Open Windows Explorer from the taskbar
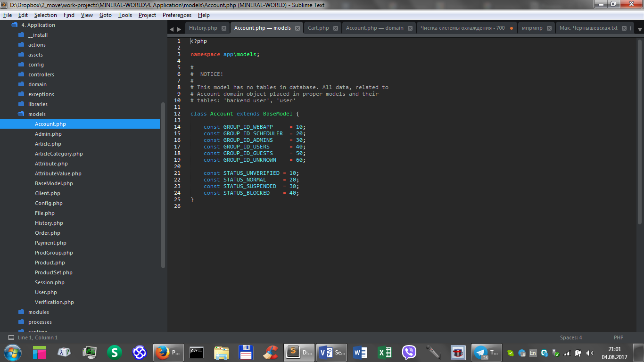The height and width of the screenshot is (362, 644). coord(222,352)
